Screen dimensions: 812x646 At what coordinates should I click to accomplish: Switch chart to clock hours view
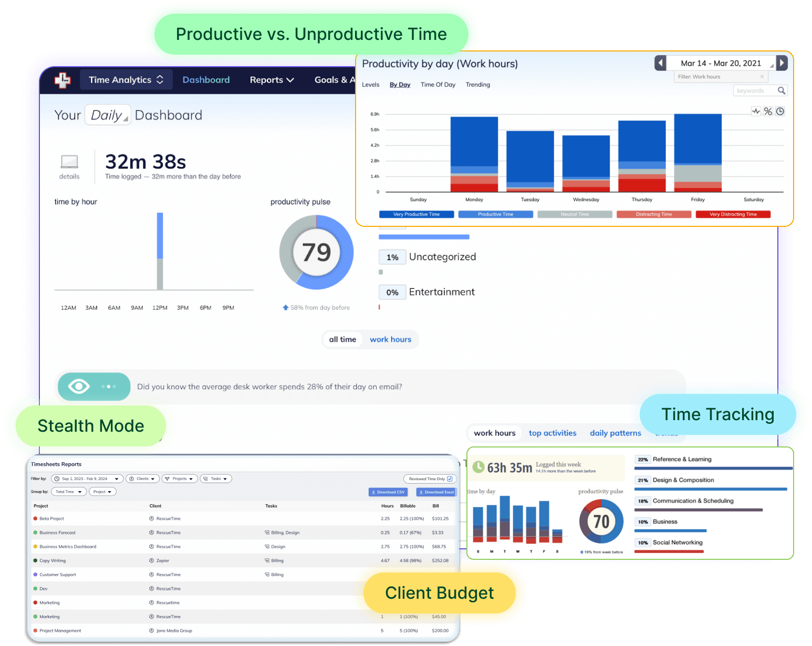[x=780, y=111]
